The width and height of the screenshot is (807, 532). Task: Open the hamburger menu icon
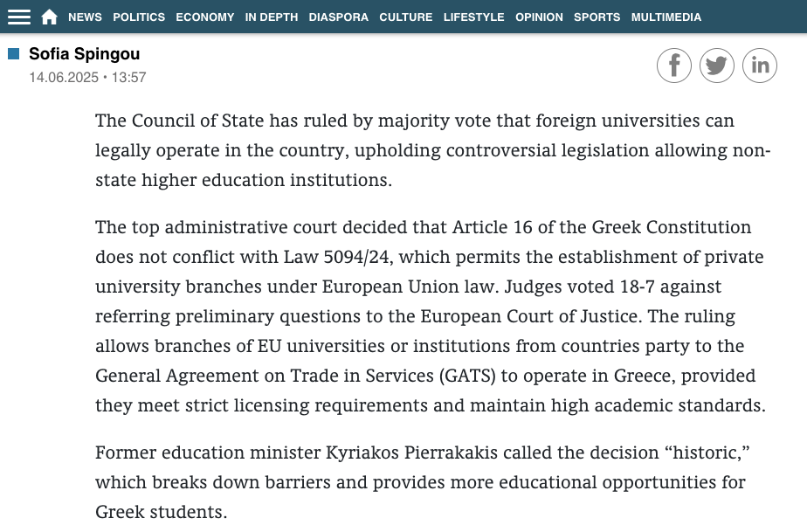[x=19, y=17]
